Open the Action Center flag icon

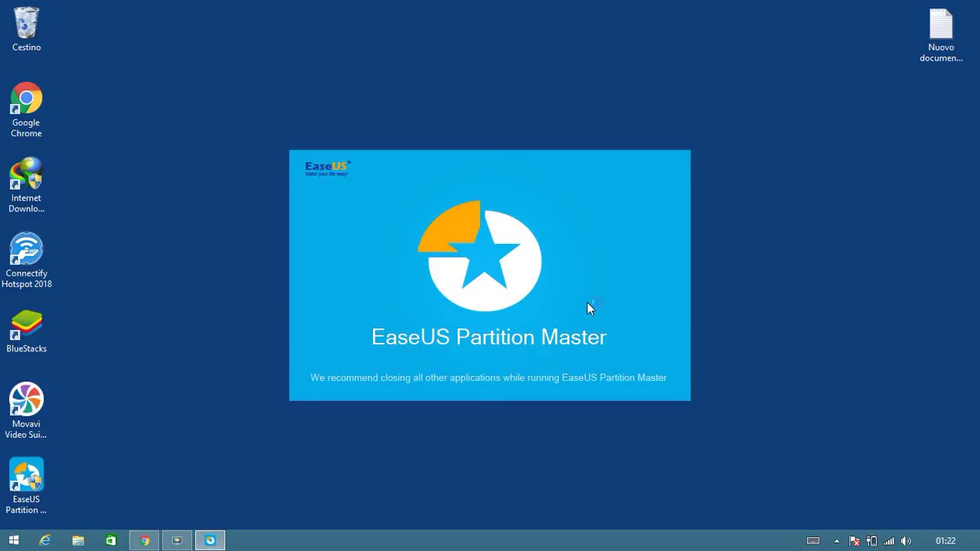click(x=854, y=541)
